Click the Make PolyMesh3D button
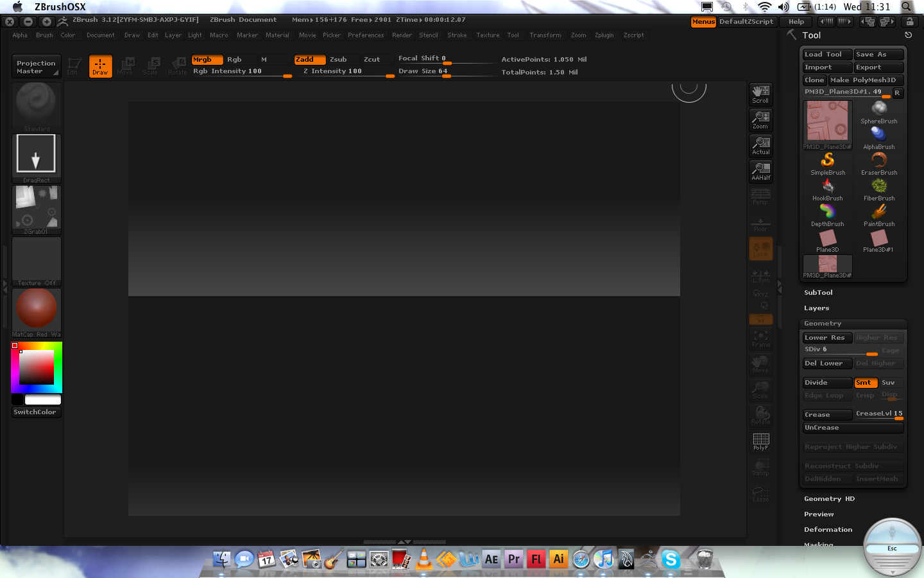The width and height of the screenshot is (924, 578). coord(865,80)
